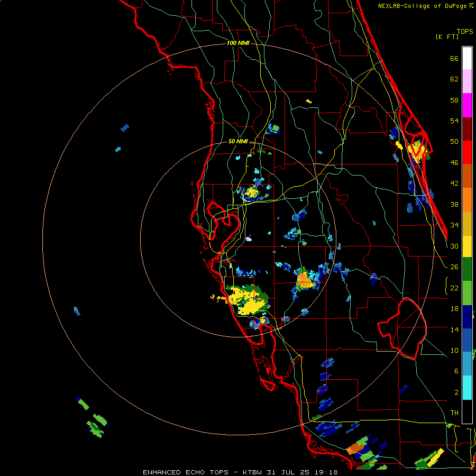476x476 pixels.
Task: Click the 10 legend value
Action: pyautogui.click(x=454, y=350)
